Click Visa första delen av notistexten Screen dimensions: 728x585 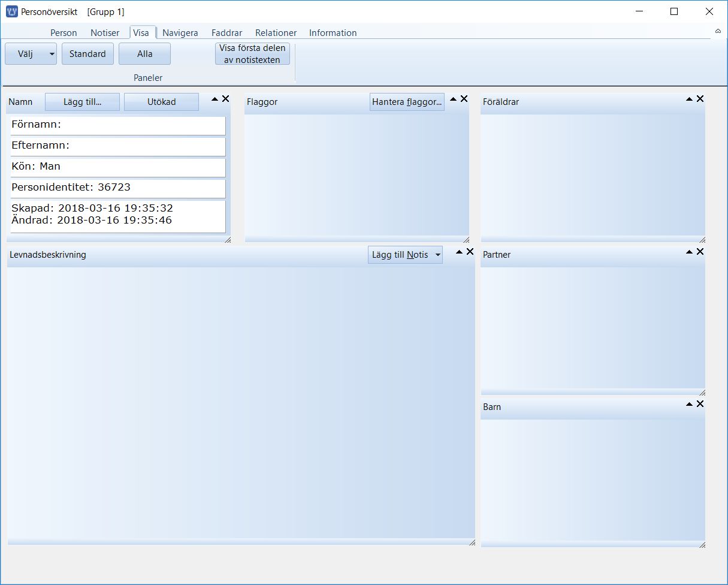[x=252, y=54]
